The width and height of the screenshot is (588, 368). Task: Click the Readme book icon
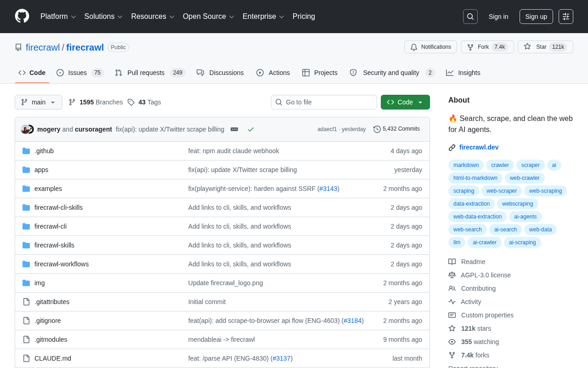(x=452, y=262)
